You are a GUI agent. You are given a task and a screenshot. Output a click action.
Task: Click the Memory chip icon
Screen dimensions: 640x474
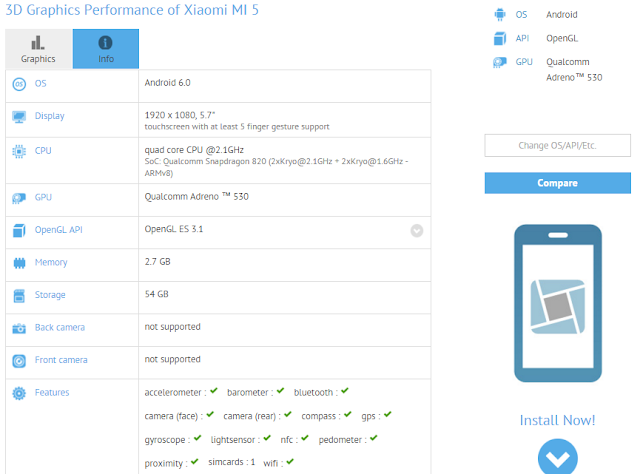pos(19,263)
